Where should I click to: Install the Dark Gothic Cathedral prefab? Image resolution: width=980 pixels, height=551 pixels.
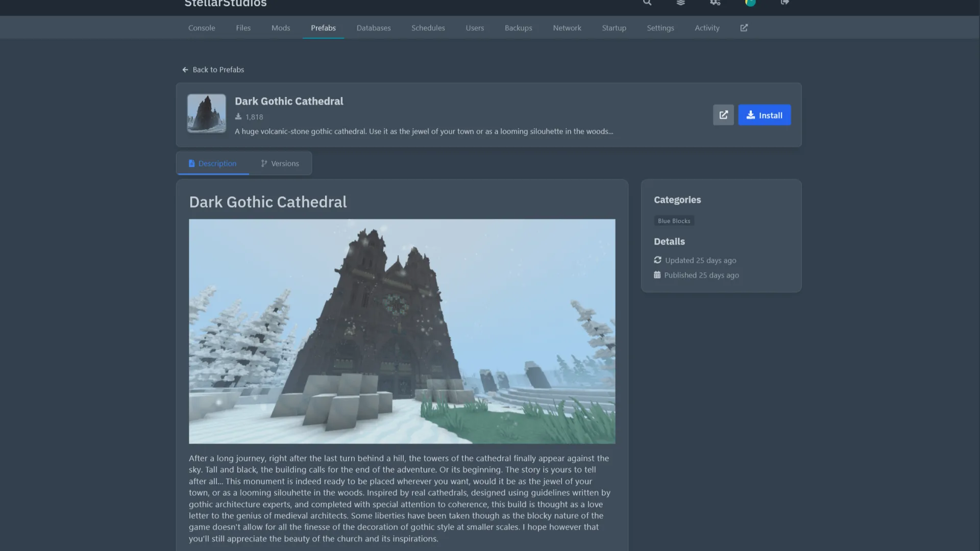764,115
